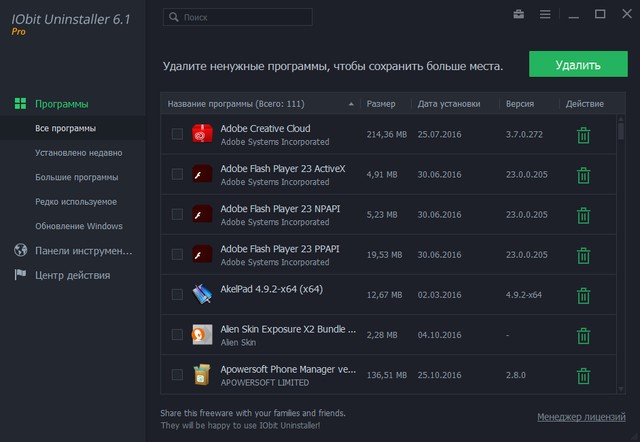Click the program list vertical scrollbar
Viewport: 640px width, 442px height.
coord(621,250)
